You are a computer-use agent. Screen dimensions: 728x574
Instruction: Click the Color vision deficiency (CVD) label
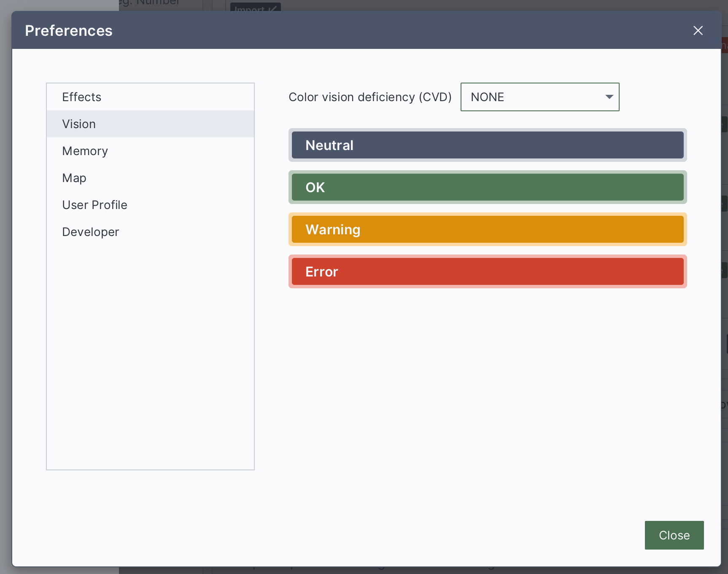[x=370, y=97]
